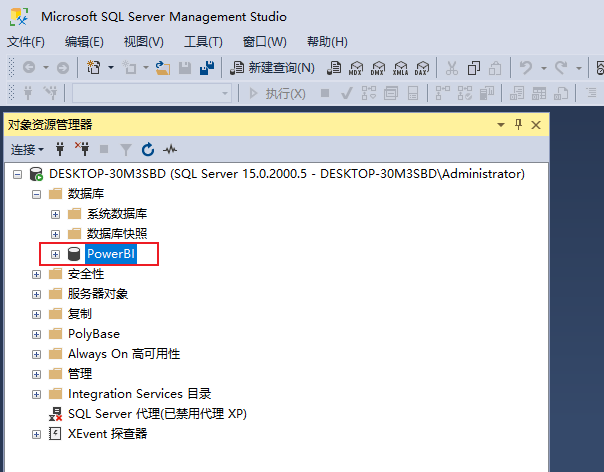The height and width of the screenshot is (472, 604).
Task: Open the 工具(T) menu
Action: tap(203, 42)
